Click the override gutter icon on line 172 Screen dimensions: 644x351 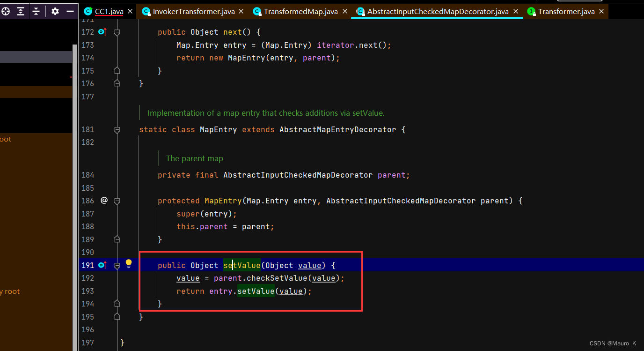[x=102, y=32]
